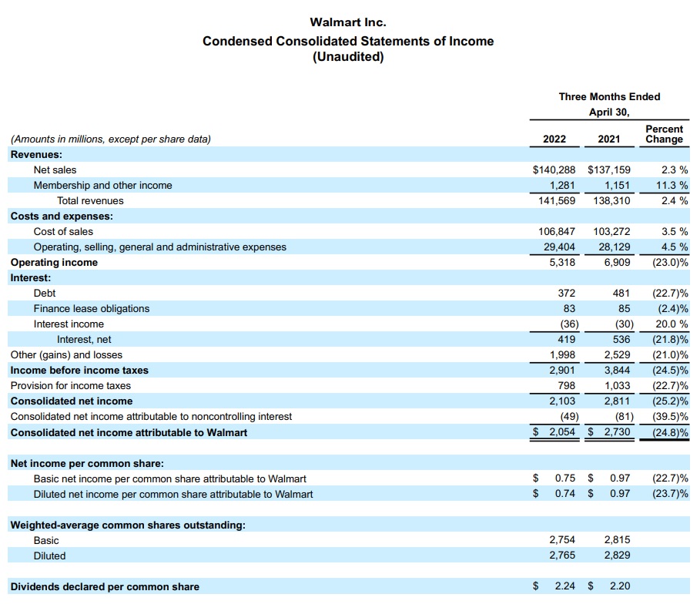Select the (25.2)% percent change
700x611 pixels.
point(670,401)
